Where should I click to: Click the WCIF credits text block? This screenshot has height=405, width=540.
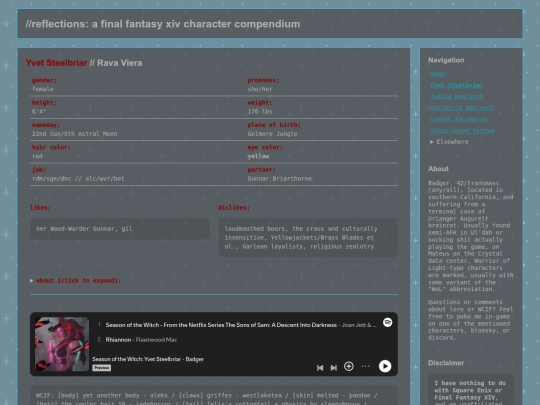(214, 396)
